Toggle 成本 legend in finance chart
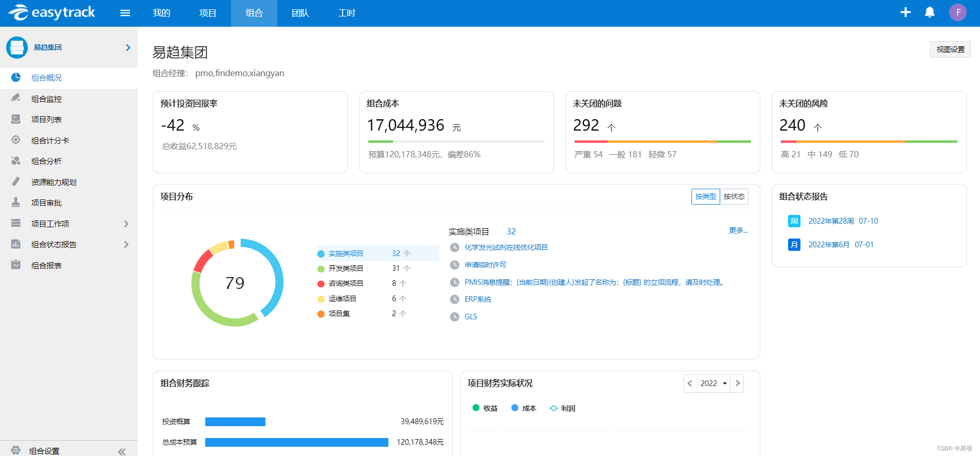 (524, 408)
